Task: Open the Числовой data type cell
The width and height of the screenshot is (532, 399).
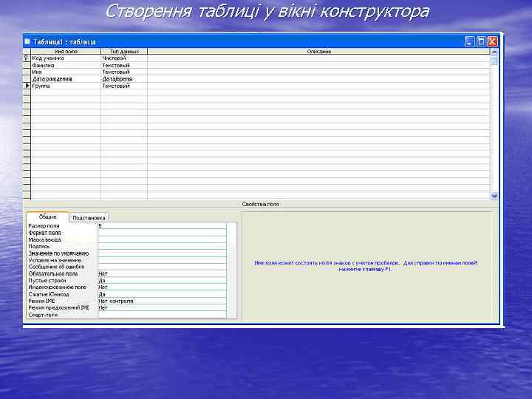Action: (x=124, y=58)
